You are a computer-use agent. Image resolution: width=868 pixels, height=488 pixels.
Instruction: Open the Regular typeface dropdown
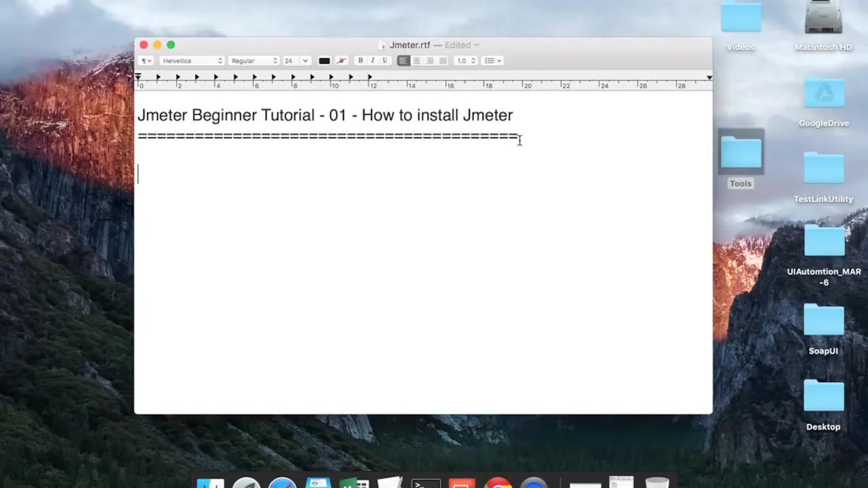[x=254, y=61]
